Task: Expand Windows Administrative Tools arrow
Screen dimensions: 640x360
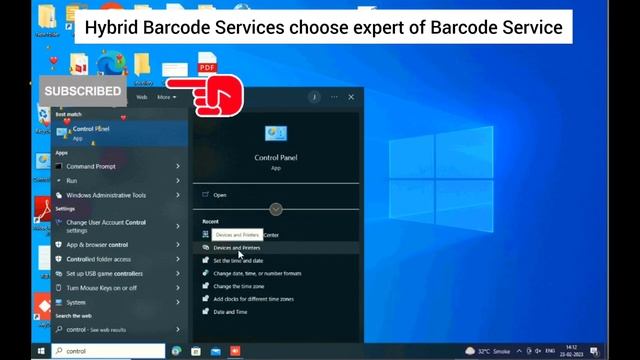Action: pyautogui.click(x=178, y=195)
